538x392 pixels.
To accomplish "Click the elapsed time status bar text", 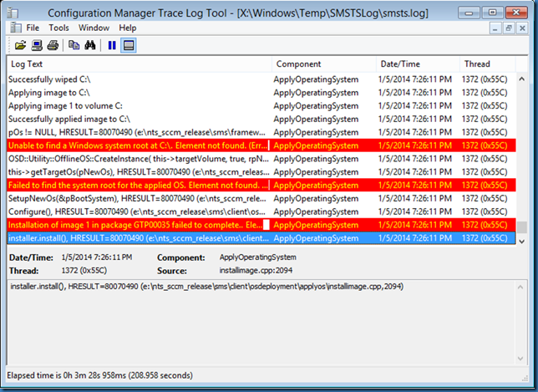I will [x=100, y=375].
